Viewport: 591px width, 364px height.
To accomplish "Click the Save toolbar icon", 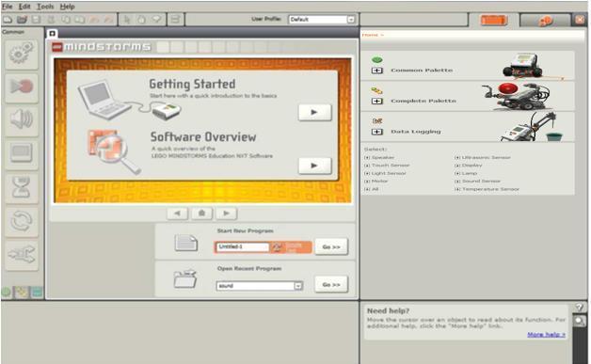I will (x=36, y=19).
